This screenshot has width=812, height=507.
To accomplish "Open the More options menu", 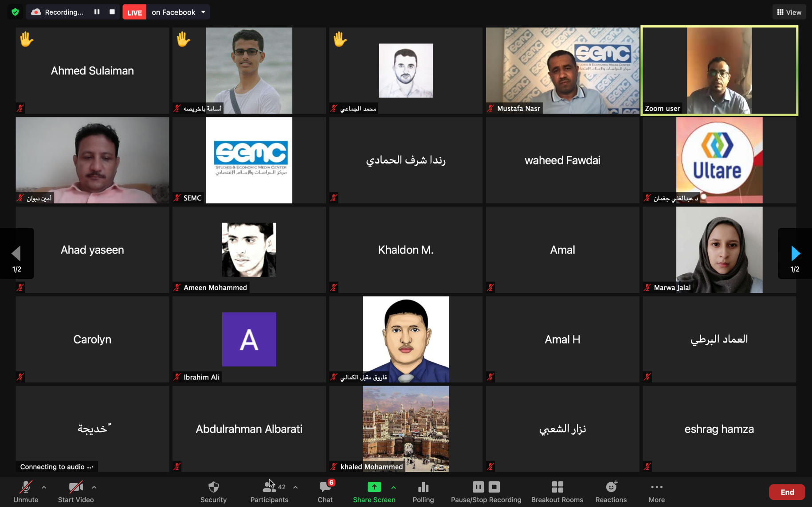I will pos(657,492).
